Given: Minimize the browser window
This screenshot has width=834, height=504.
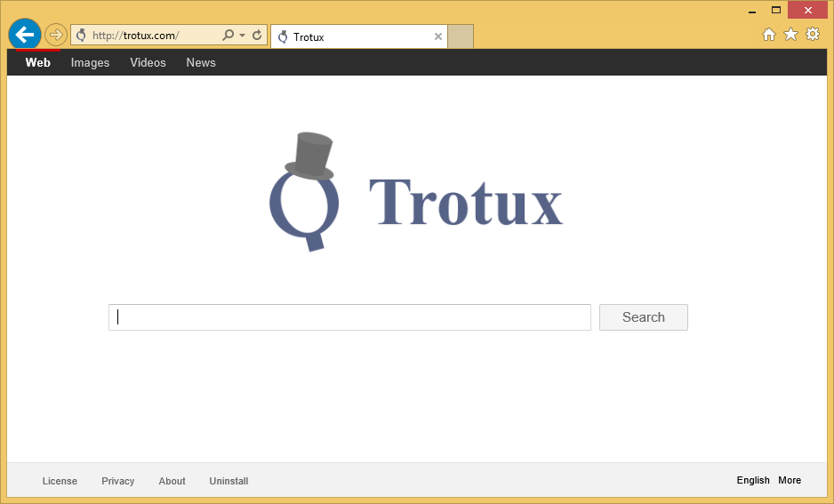Looking at the screenshot, I should [752, 11].
